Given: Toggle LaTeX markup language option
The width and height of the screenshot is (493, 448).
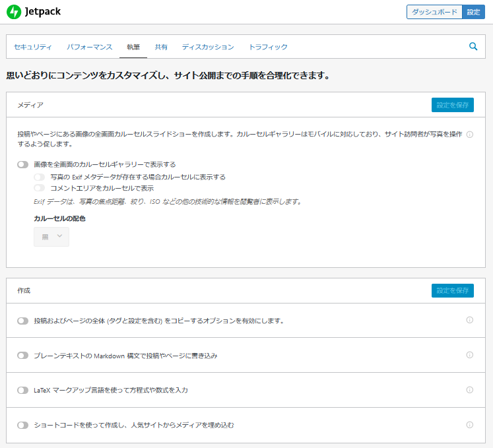Looking at the screenshot, I should click(23, 391).
